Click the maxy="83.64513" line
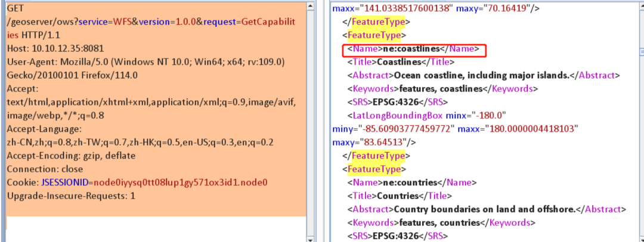The height and width of the screenshot is (242, 644). click(x=374, y=142)
